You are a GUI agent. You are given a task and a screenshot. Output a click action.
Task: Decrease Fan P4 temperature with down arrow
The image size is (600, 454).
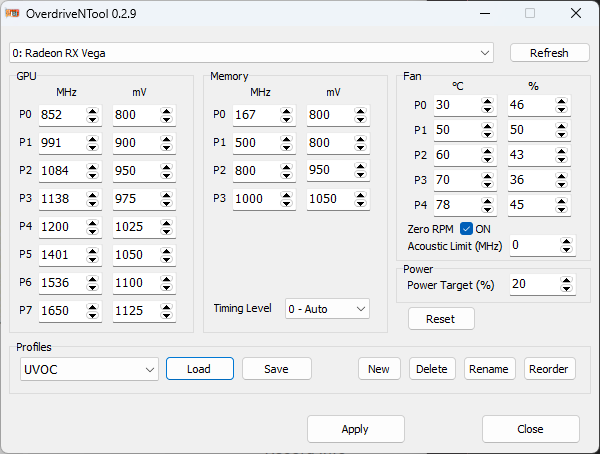pyautogui.click(x=488, y=209)
